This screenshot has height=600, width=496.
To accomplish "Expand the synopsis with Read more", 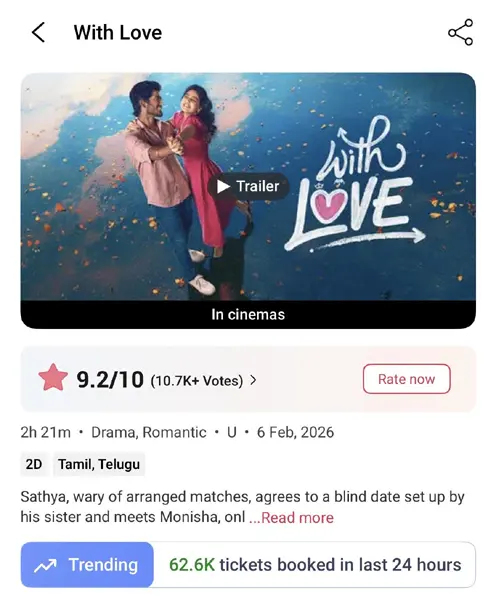I will pyautogui.click(x=291, y=517).
